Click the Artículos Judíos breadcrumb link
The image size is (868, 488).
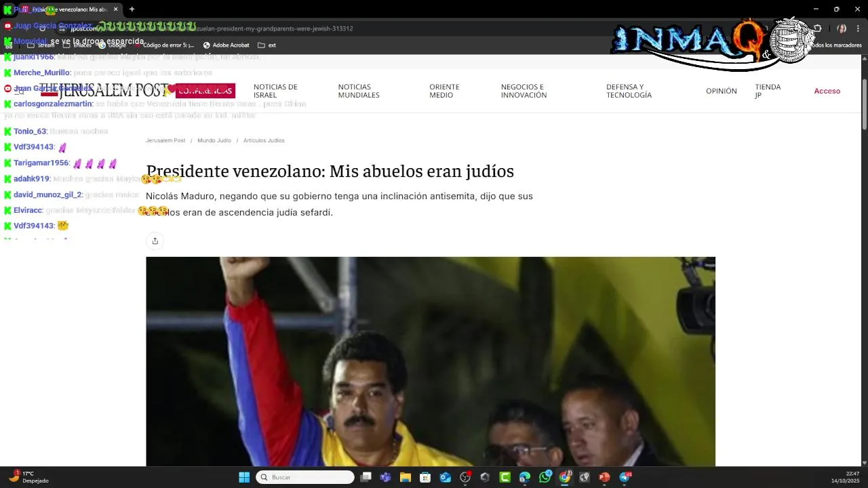(264, 140)
